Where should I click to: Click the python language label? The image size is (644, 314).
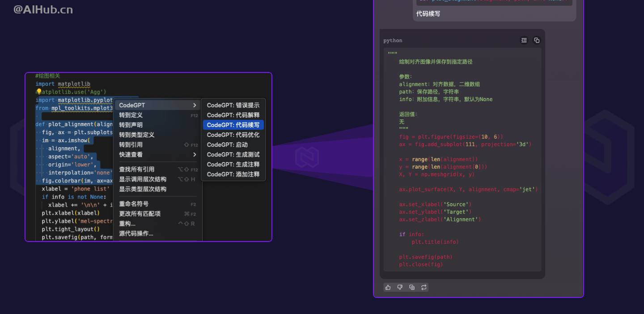(x=393, y=40)
